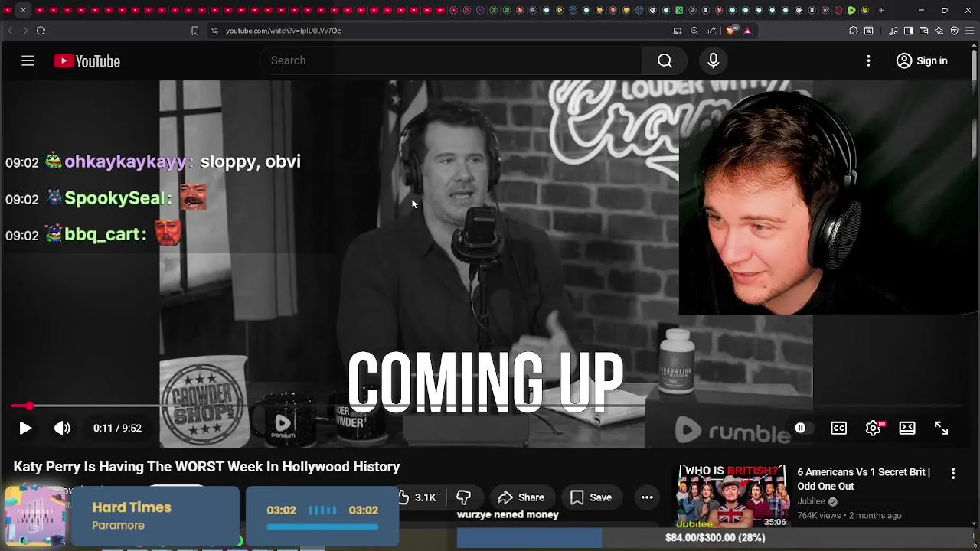Open more actions ellipsis under video
The height and width of the screenshot is (551, 980).
click(647, 497)
